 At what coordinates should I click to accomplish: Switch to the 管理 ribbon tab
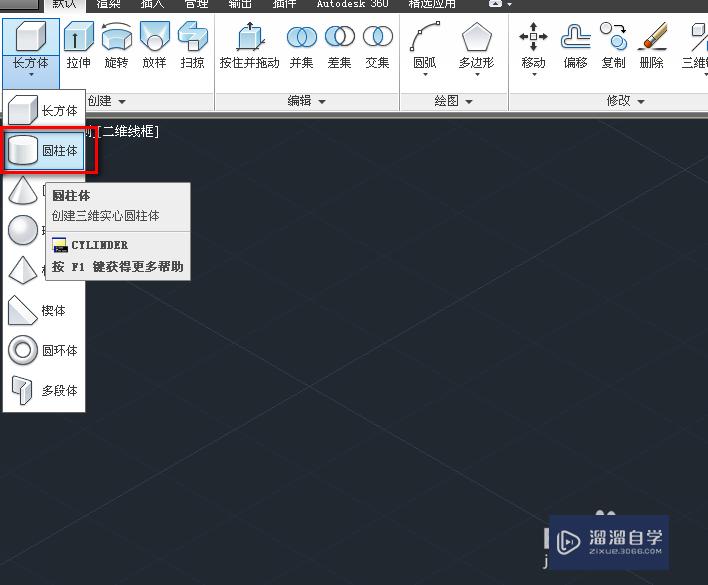pyautogui.click(x=196, y=5)
